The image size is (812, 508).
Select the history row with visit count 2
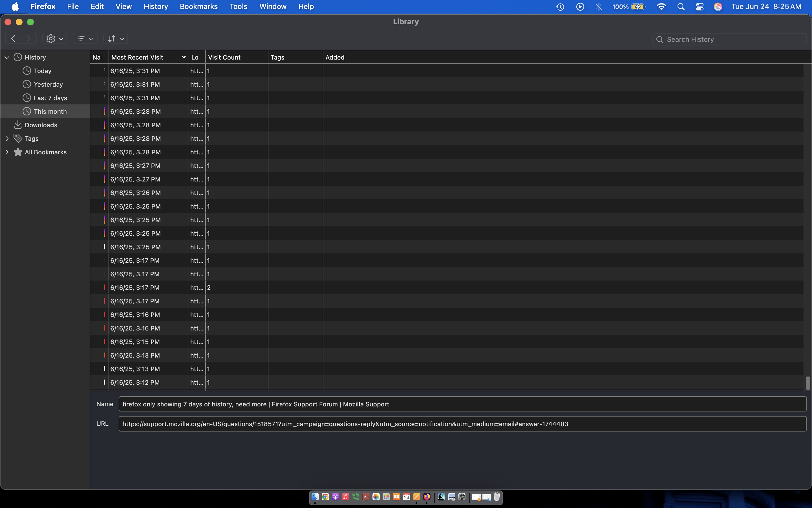point(447,288)
